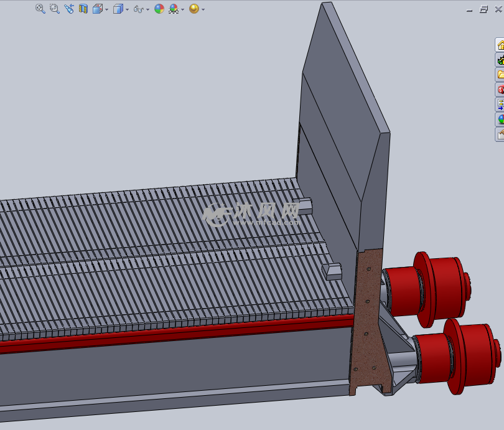Open the red SolidWorks Search tab
The width and height of the screenshot is (504, 430).
tap(500, 90)
